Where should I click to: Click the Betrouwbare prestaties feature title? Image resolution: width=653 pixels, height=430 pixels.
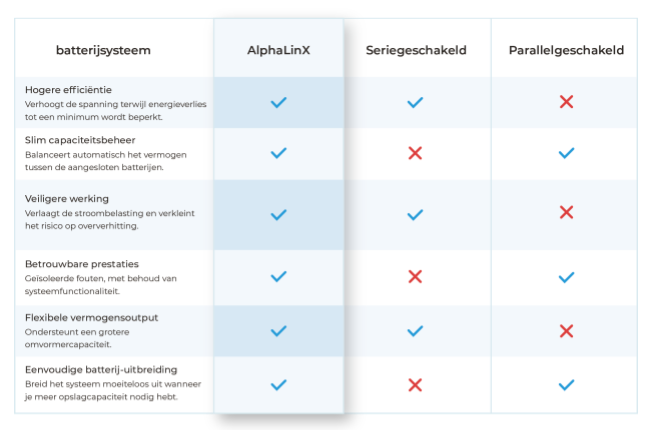point(77,264)
